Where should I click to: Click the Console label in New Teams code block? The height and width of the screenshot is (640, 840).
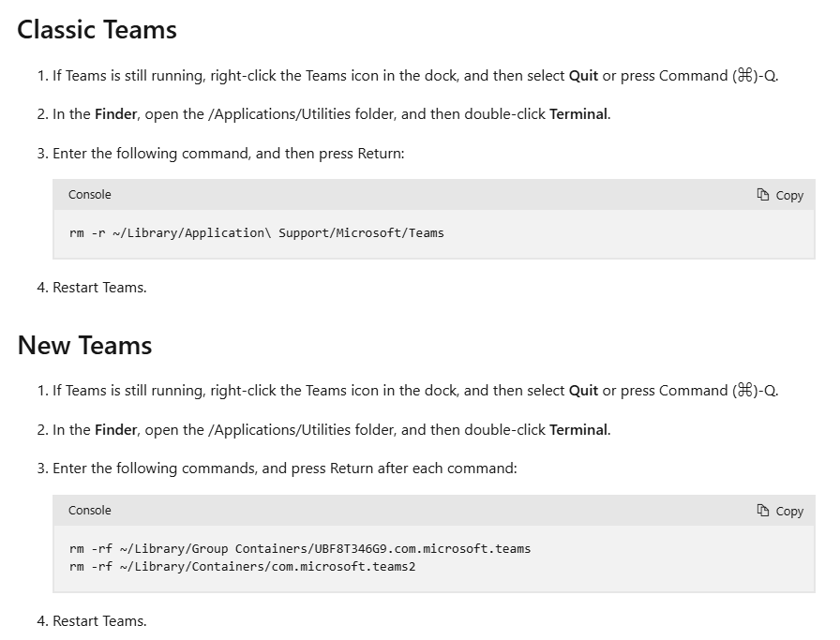(89, 511)
